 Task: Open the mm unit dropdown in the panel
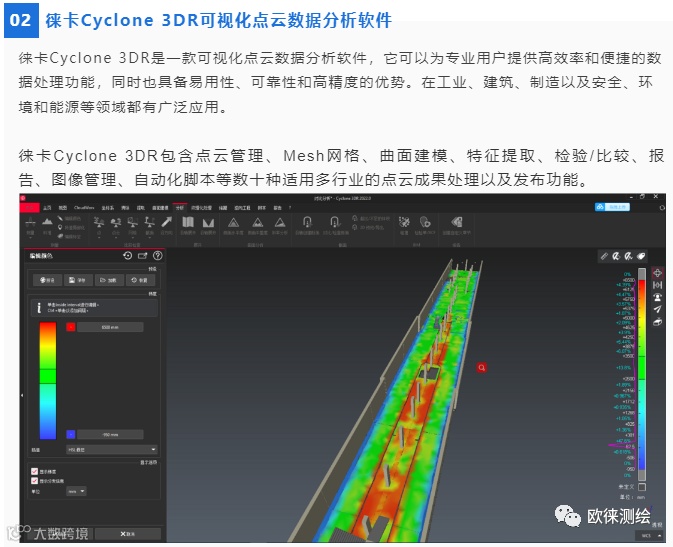pos(76,491)
